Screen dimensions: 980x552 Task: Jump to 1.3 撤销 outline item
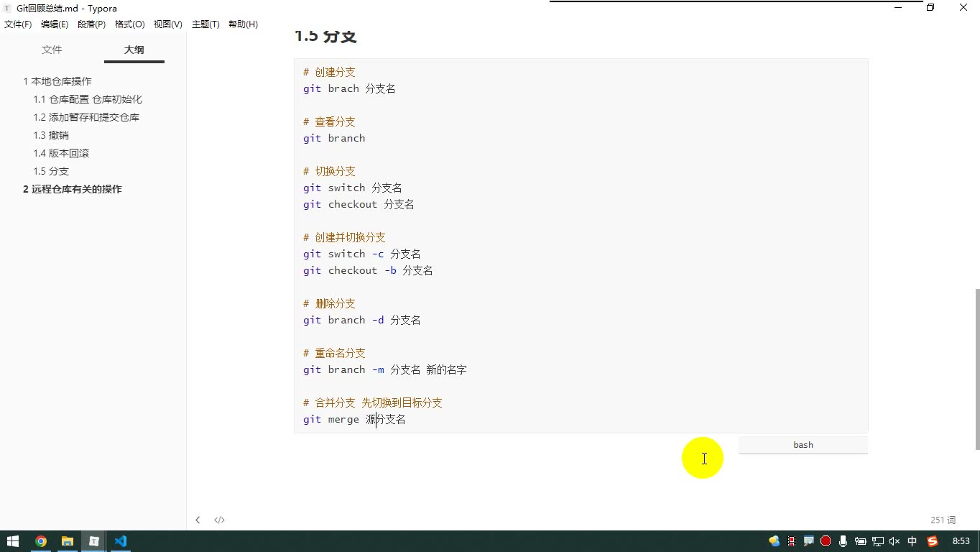51,135
